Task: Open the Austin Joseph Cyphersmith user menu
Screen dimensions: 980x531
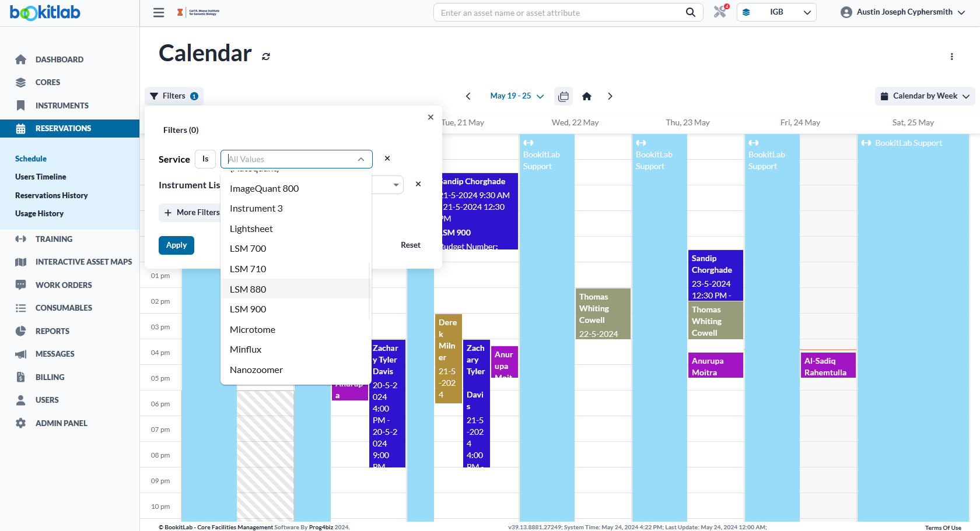Action: click(x=902, y=12)
